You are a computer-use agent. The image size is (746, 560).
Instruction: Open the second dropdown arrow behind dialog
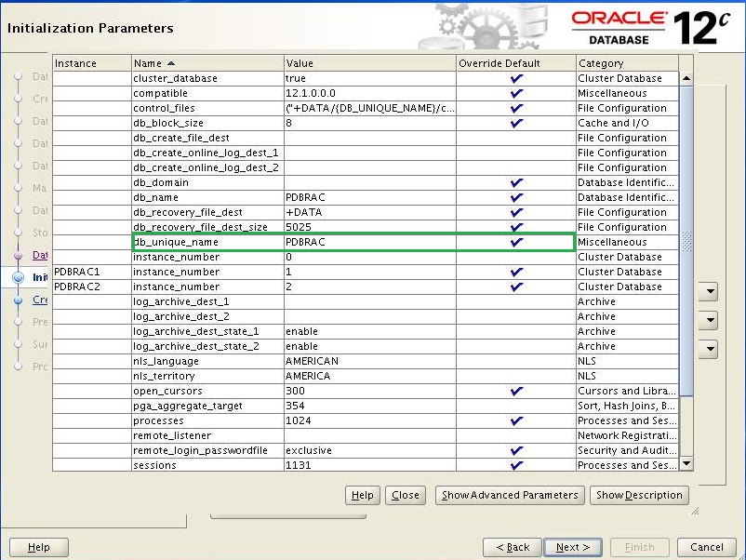coord(710,320)
